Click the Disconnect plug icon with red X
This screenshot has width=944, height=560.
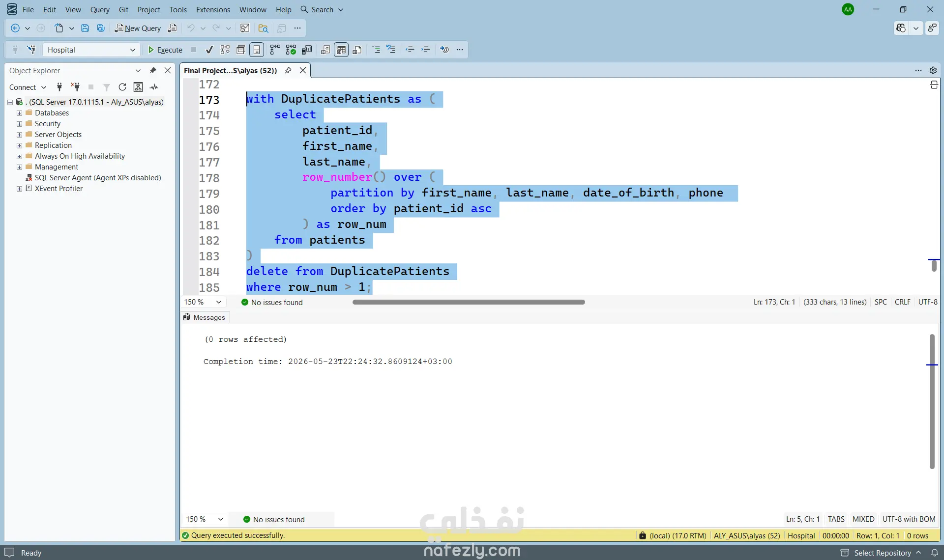tap(75, 87)
